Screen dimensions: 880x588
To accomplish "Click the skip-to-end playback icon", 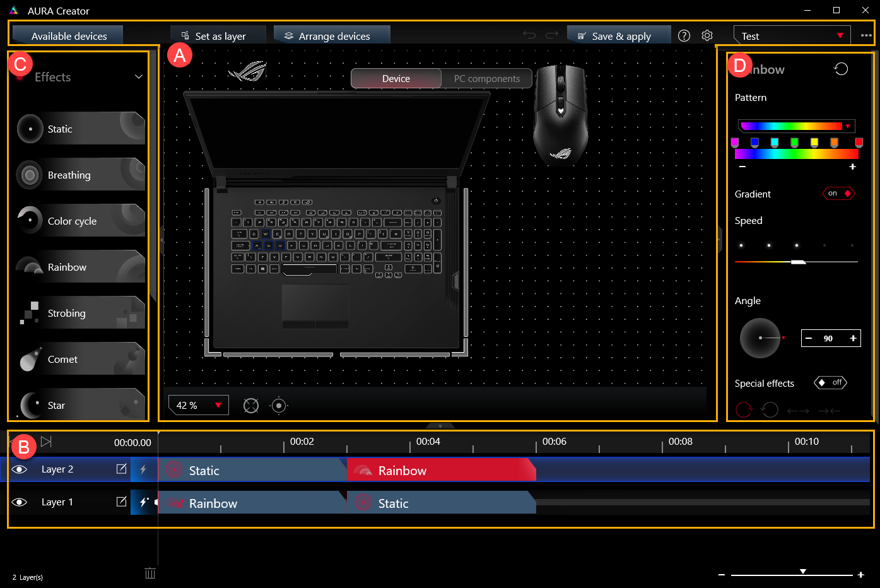I will 46,442.
